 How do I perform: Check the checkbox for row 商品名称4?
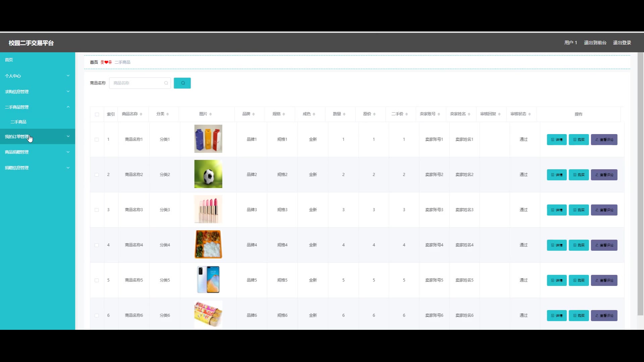coord(97,245)
